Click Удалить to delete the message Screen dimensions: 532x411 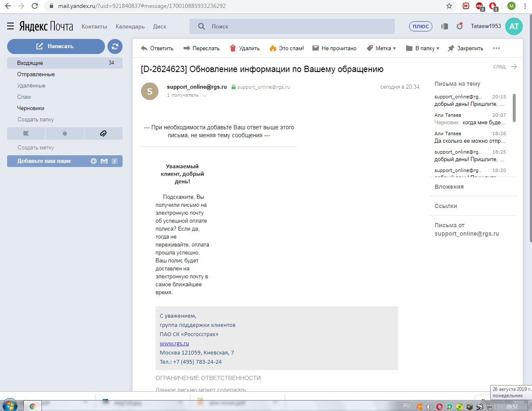pos(245,48)
